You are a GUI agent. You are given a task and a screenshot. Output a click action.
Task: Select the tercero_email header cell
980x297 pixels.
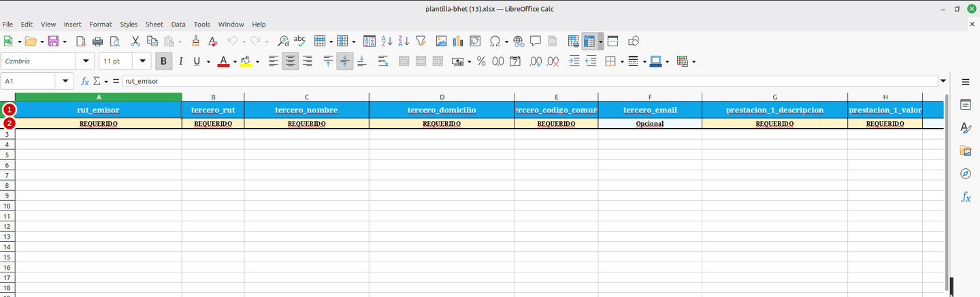(650, 110)
